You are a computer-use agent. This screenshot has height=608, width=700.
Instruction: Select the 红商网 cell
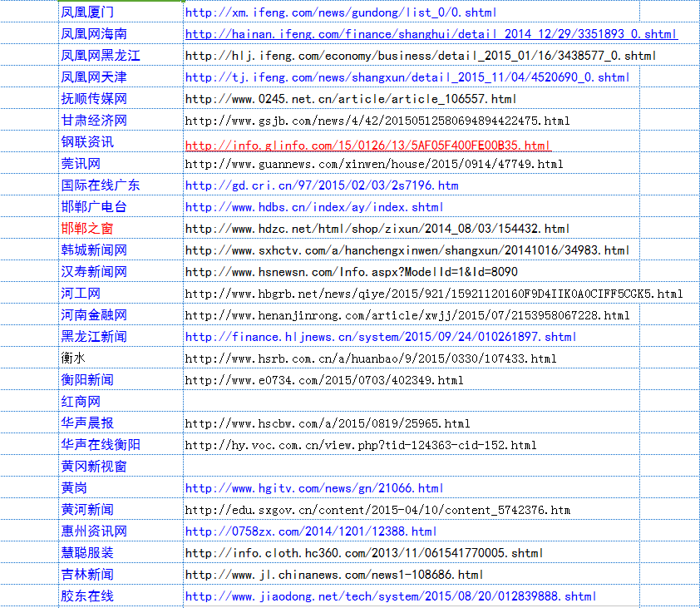[x=121, y=401]
